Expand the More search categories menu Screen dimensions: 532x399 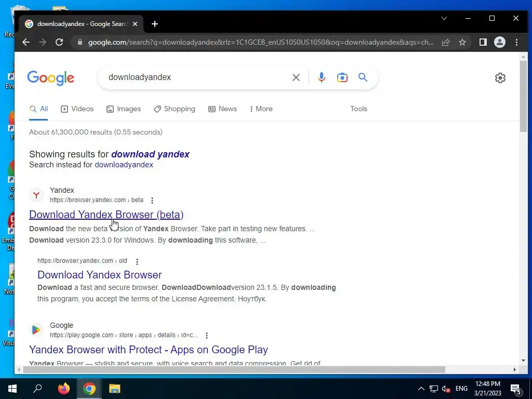pyautogui.click(x=261, y=109)
